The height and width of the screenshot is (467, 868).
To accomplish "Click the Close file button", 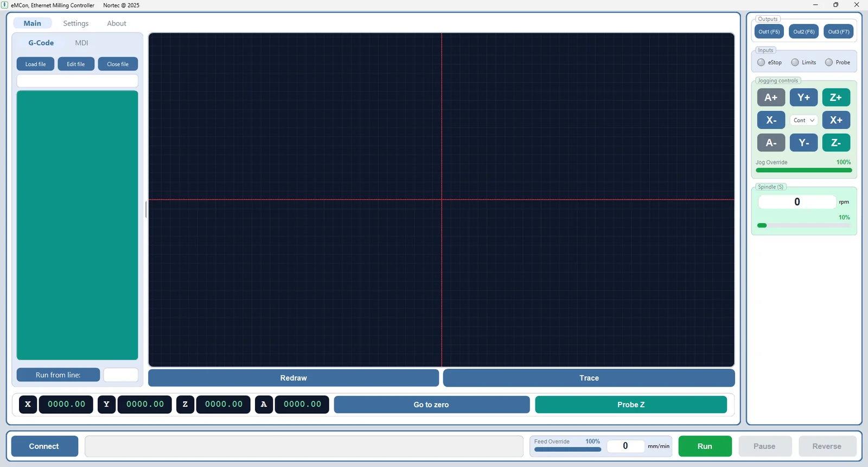I will coord(118,64).
